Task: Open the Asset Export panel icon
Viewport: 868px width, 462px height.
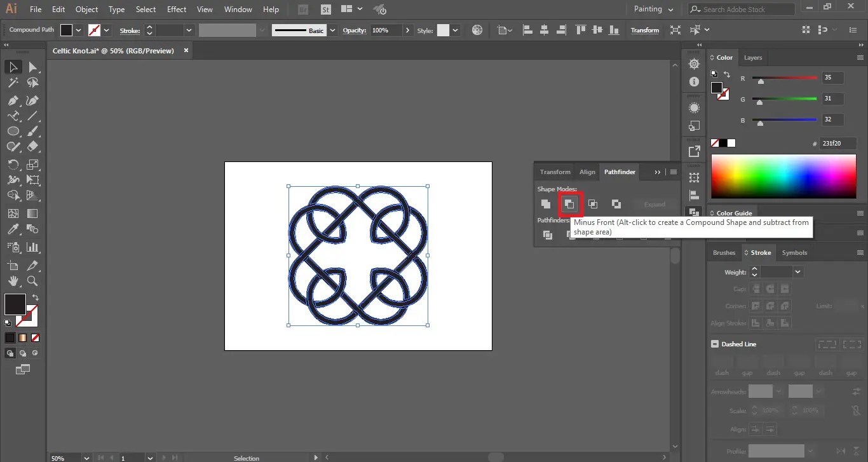Action: click(694, 151)
